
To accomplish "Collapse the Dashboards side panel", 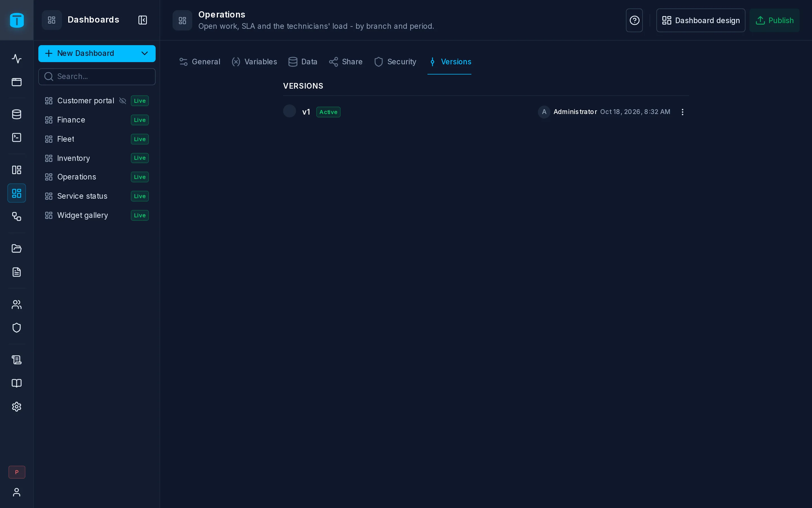I will click(x=143, y=20).
